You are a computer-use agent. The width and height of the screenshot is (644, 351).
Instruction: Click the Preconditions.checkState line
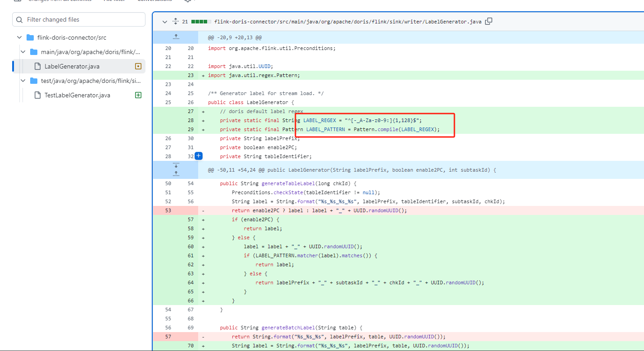306,192
